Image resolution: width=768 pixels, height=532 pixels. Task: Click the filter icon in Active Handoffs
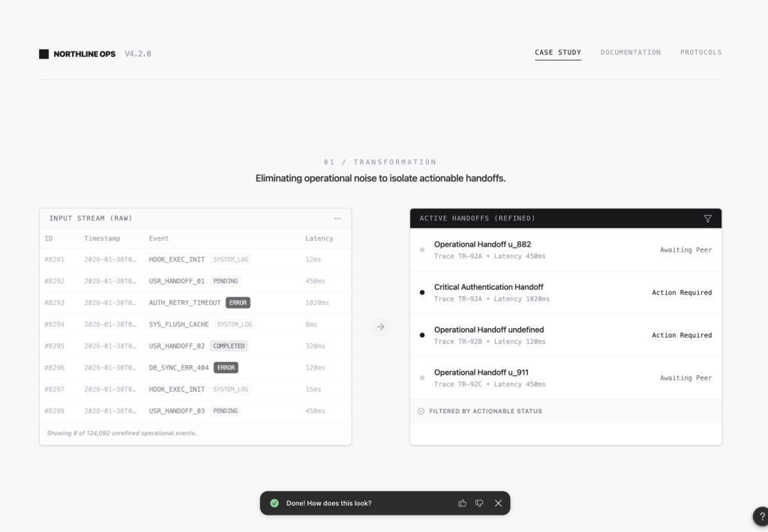pyautogui.click(x=707, y=218)
